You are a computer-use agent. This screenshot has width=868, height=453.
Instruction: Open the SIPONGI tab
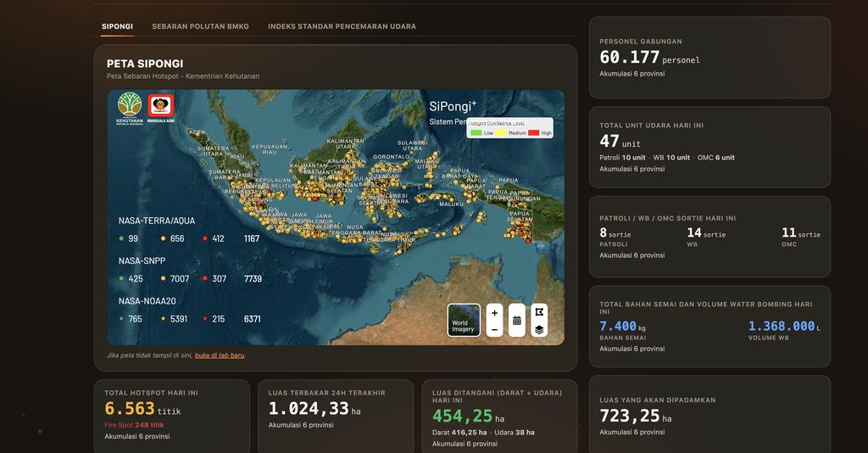[117, 26]
